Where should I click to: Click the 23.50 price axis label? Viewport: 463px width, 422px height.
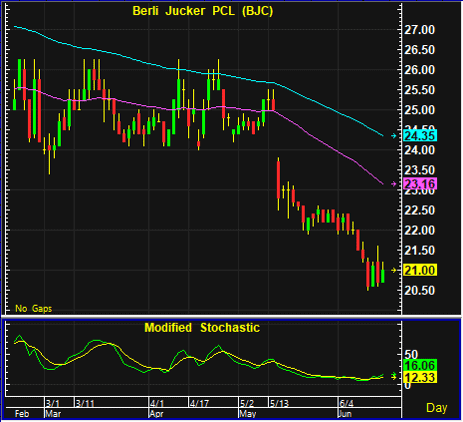coord(419,170)
